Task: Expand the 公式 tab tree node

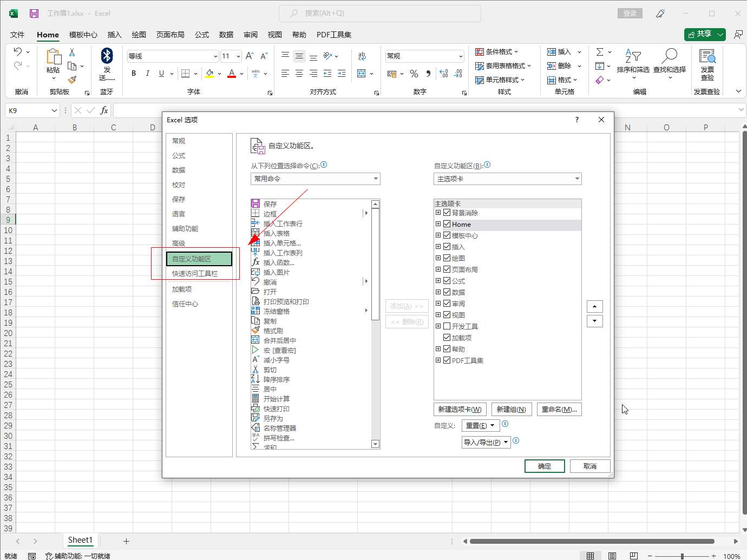Action: (x=438, y=281)
